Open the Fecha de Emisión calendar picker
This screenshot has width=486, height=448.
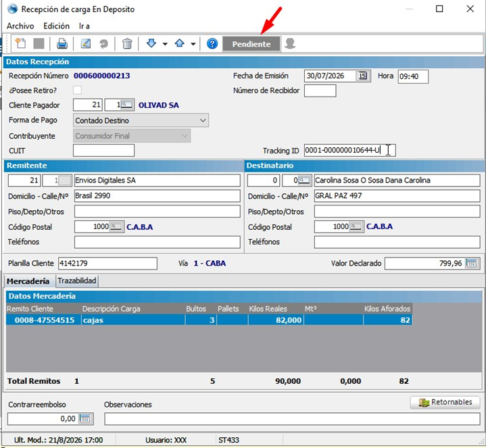362,76
